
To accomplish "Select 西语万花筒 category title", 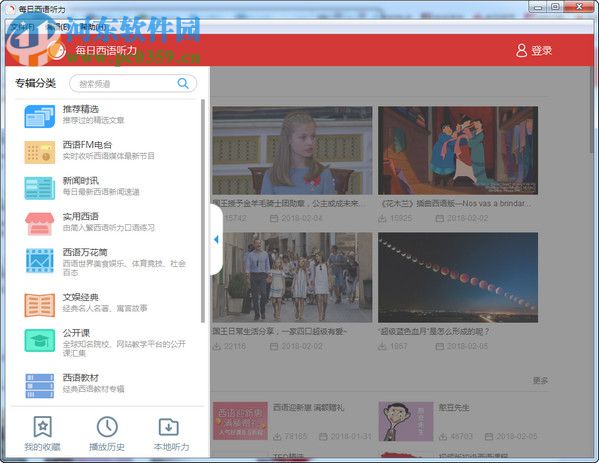I will (85, 253).
